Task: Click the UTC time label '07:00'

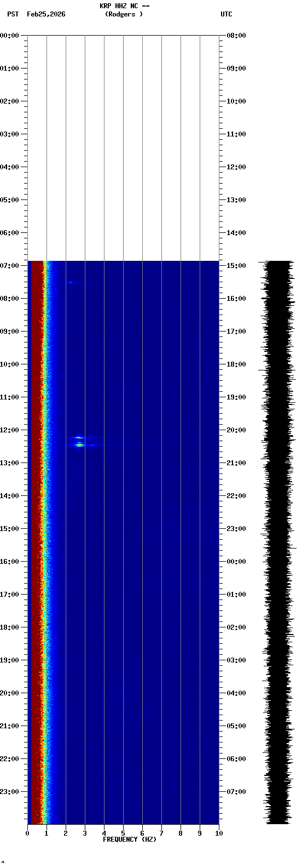Action: tap(236, 792)
